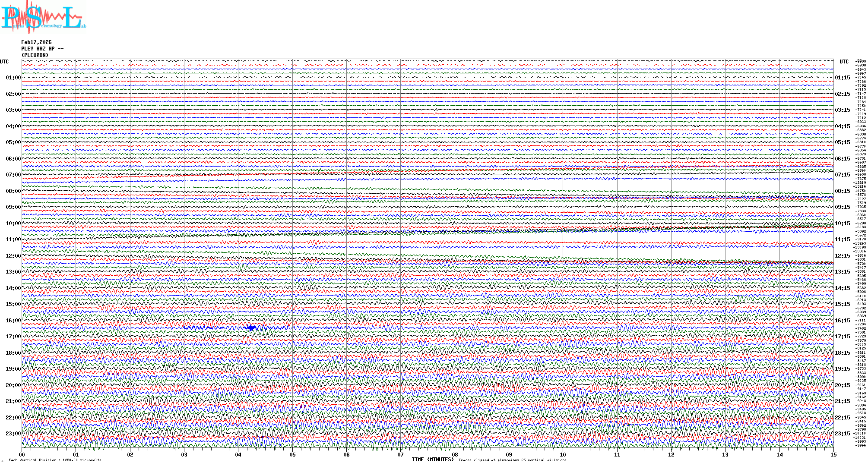Viewport: 868px width, 466px height.
Task: Click the PSL seismology lab logo
Action: 43,17
